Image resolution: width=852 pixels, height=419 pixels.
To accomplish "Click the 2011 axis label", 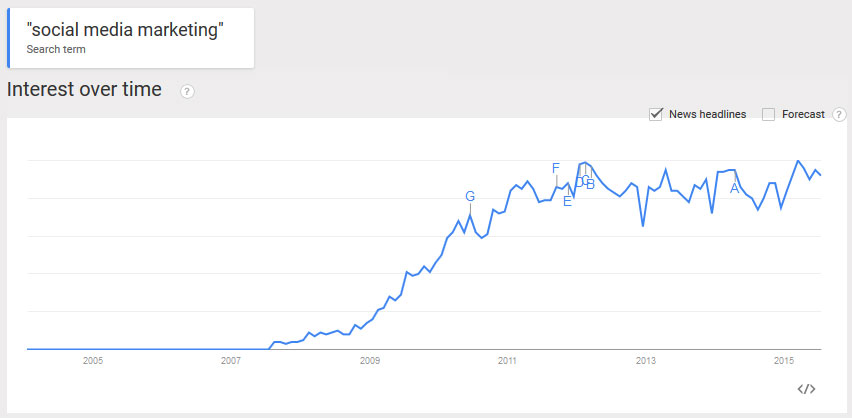I will 507,360.
